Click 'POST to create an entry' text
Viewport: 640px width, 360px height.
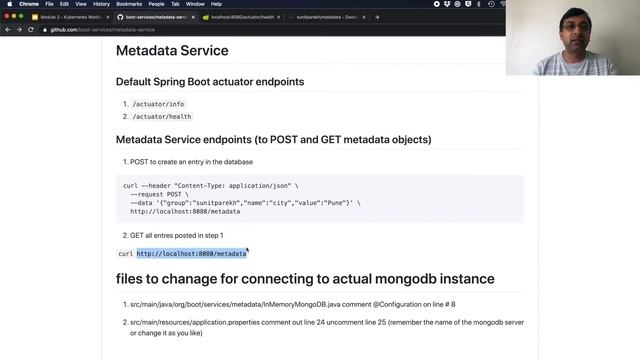pos(191,162)
